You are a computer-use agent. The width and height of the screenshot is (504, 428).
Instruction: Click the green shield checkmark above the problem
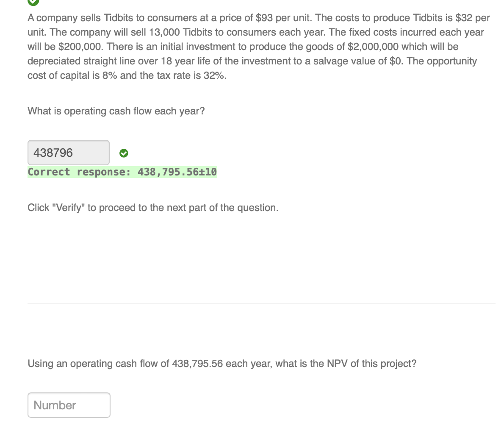pos(33,3)
